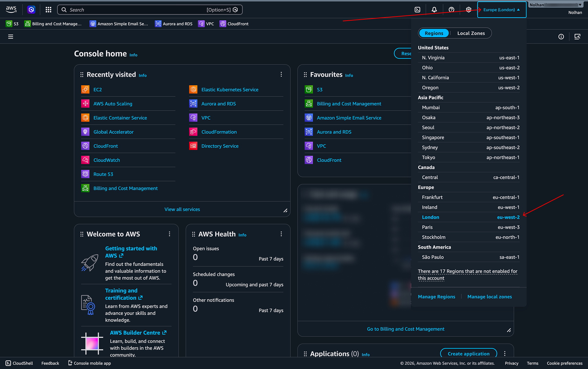Open the services grid menu icon

coord(48,10)
